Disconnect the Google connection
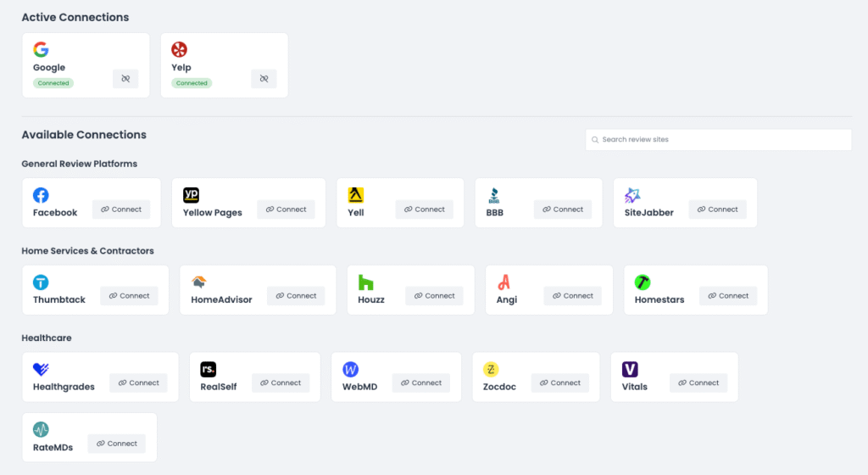868x475 pixels. 125,79
